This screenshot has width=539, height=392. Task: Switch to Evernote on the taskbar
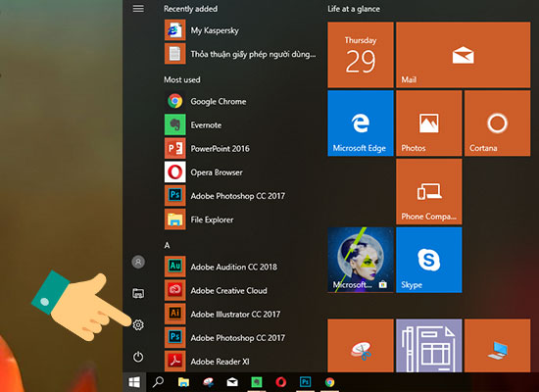[257, 382]
